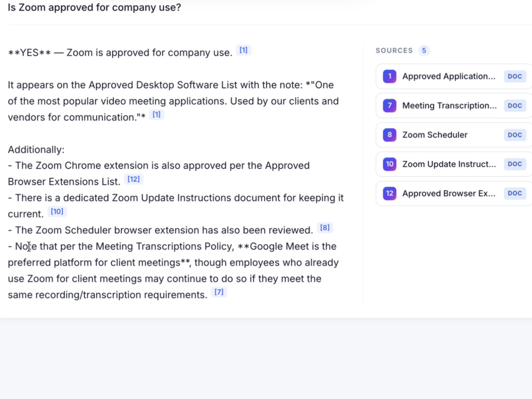Click the DOC tag on Approved Application... card
The width and height of the screenshot is (532, 399).
[514, 76]
